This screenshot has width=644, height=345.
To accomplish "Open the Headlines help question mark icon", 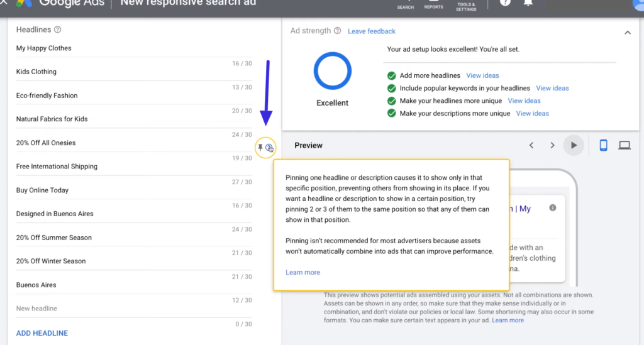I will pyautogui.click(x=57, y=30).
